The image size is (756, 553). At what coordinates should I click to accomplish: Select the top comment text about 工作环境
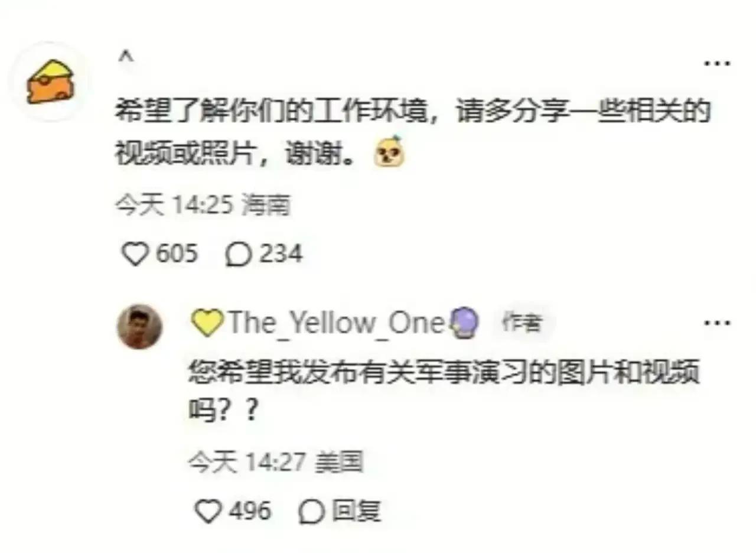tap(412, 132)
